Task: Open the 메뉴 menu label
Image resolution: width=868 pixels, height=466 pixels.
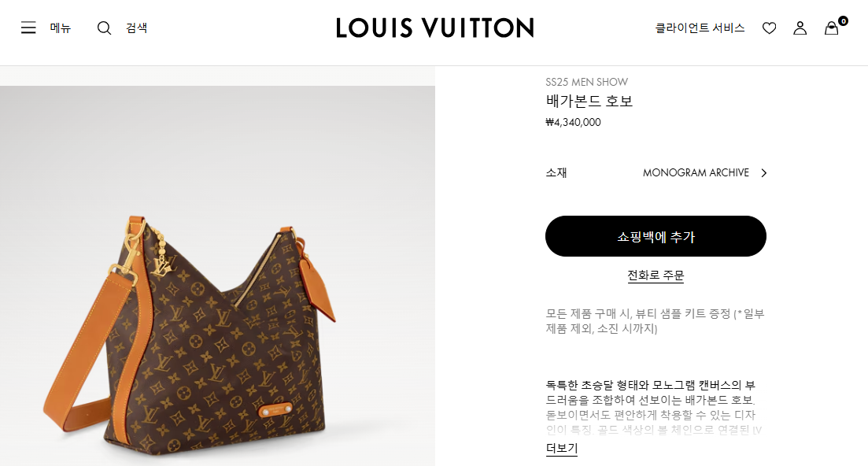Action: [x=61, y=28]
